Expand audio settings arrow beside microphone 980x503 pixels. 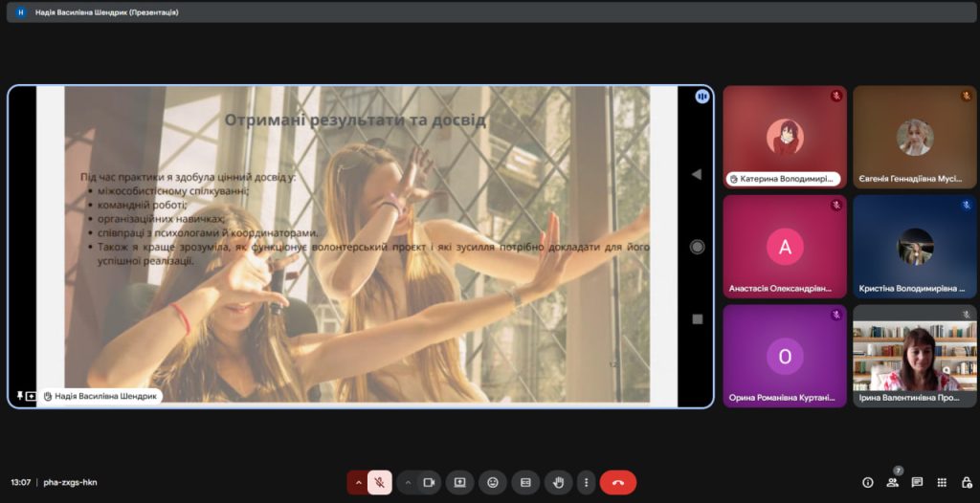tap(359, 483)
